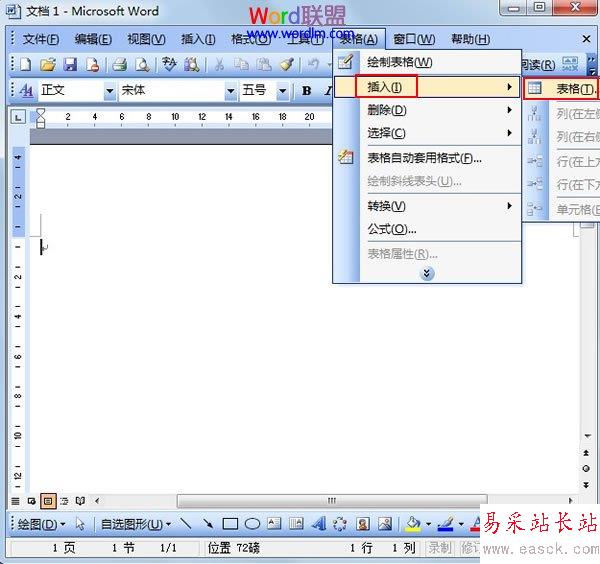Viewport: 600px width, 564px height.
Task: Expand the 插入(I) submenu in table menu
Action: tap(427, 87)
